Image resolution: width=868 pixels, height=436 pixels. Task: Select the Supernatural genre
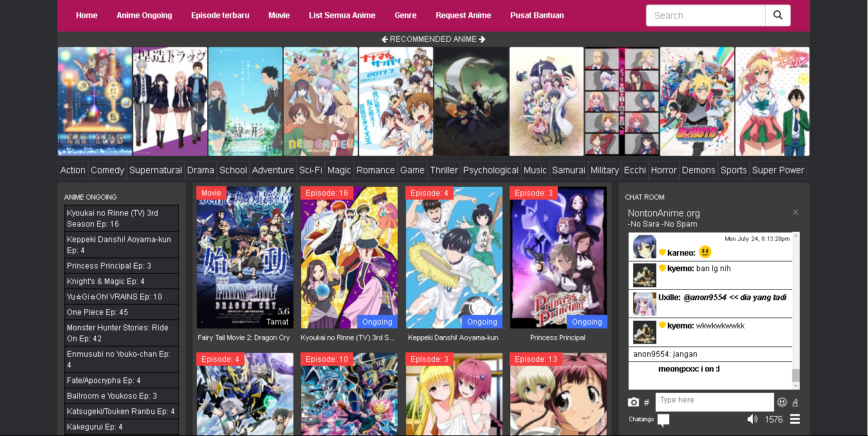156,170
